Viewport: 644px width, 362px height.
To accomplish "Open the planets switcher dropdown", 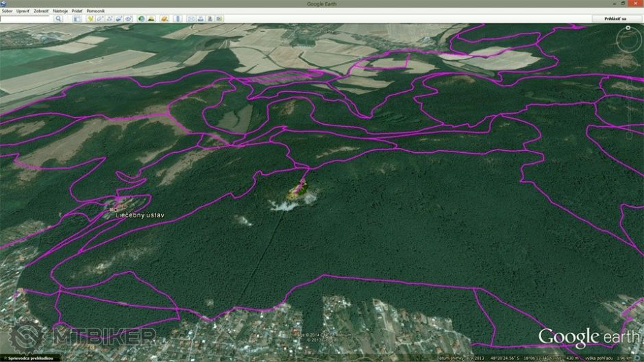I will pyautogui.click(x=164, y=19).
